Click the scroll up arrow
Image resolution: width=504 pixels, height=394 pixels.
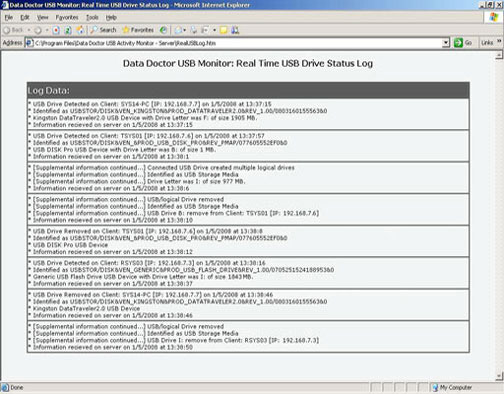(499, 55)
